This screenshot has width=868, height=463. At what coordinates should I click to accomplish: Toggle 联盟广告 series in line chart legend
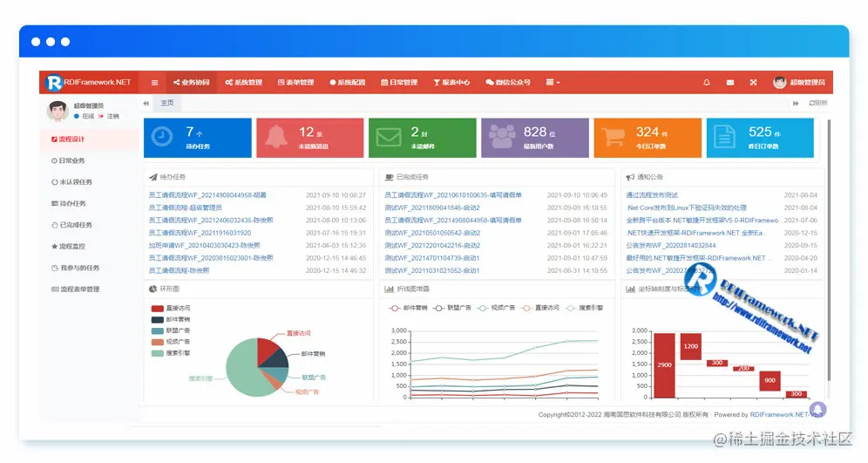pos(452,308)
